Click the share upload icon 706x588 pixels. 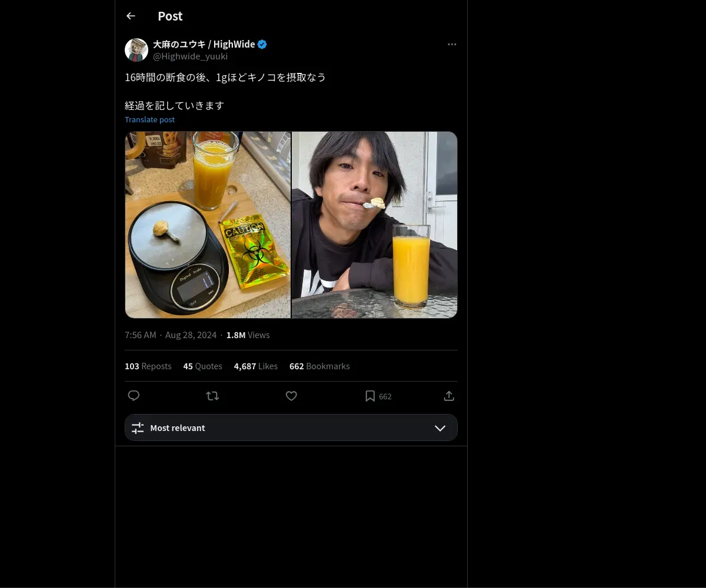pos(449,396)
